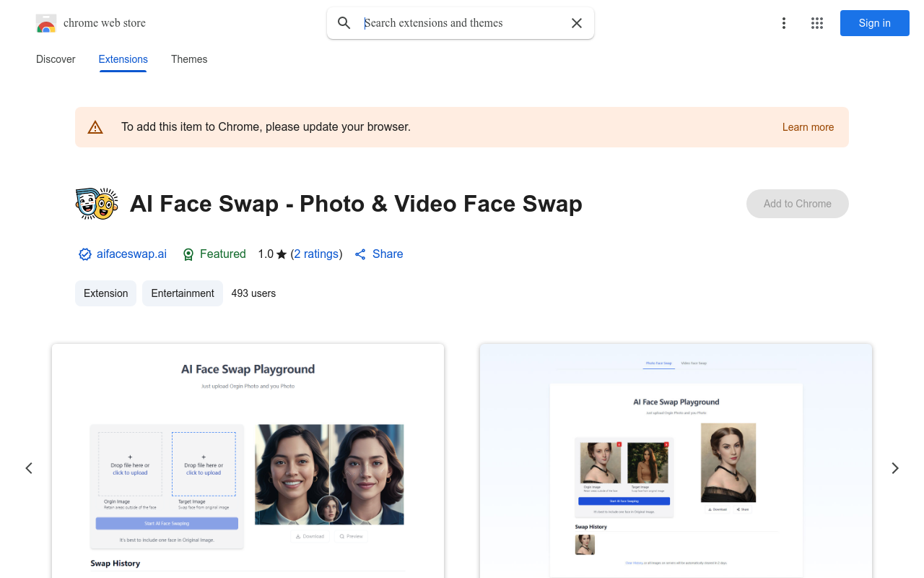Open the 2 ratings link
This screenshot has height=578, width=924.
[x=316, y=254]
